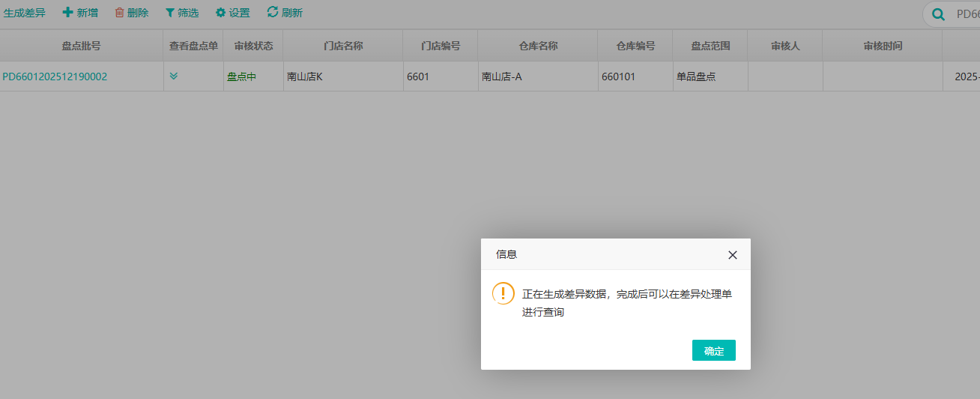Click the 刷新 refresh icon button
Screen dimensions: 980x399
tap(285, 13)
